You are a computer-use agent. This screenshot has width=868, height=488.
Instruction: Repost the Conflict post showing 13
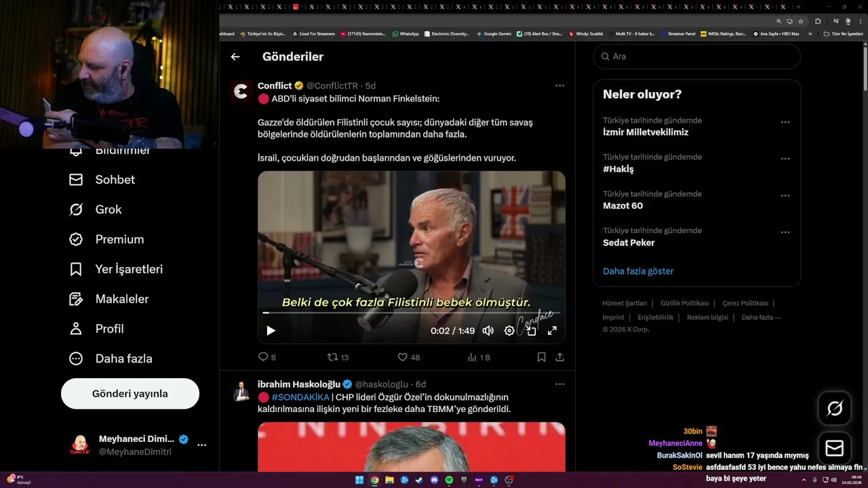click(338, 357)
